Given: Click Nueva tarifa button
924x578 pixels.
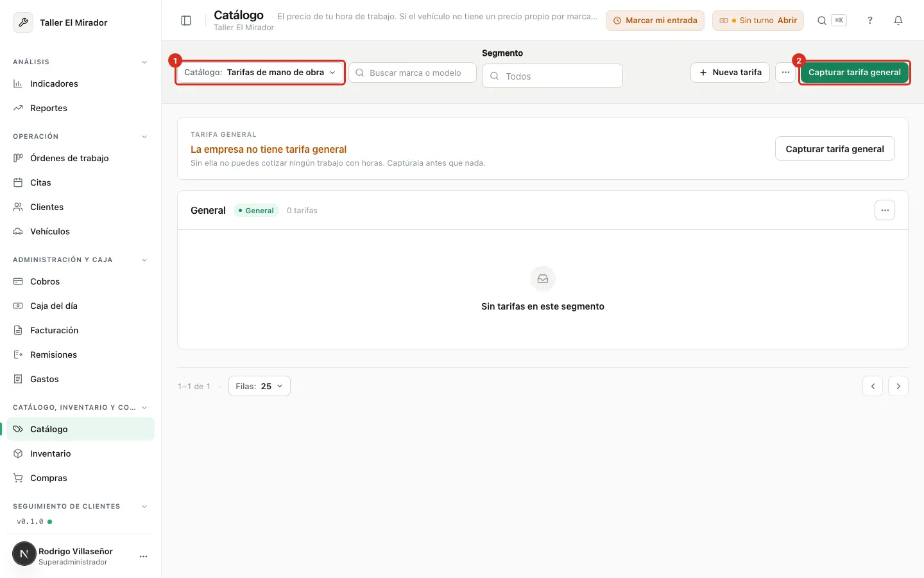Looking at the screenshot, I should [730, 73].
